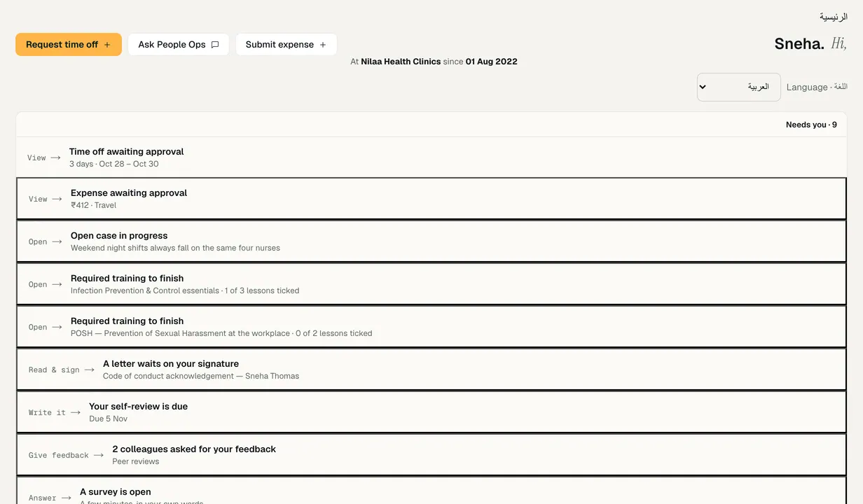Click Submit expense button
Viewport: 863px width, 504px height.
tap(286, 44)
